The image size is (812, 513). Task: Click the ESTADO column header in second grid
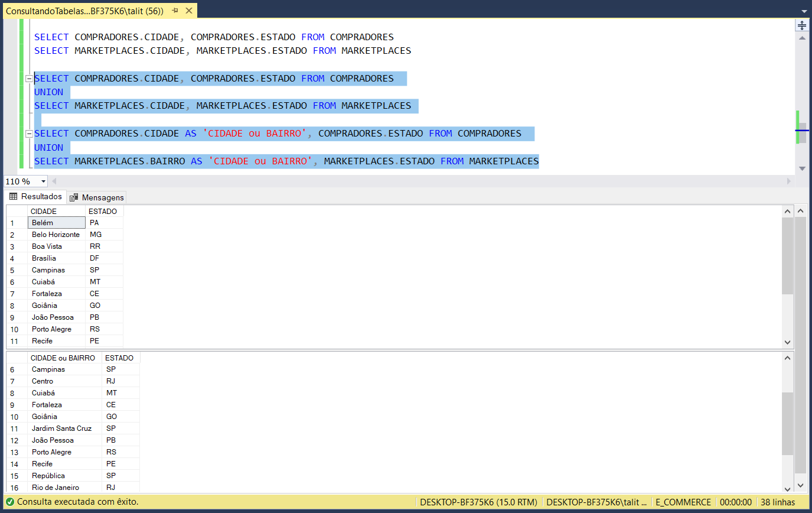(x=120, y=358)
